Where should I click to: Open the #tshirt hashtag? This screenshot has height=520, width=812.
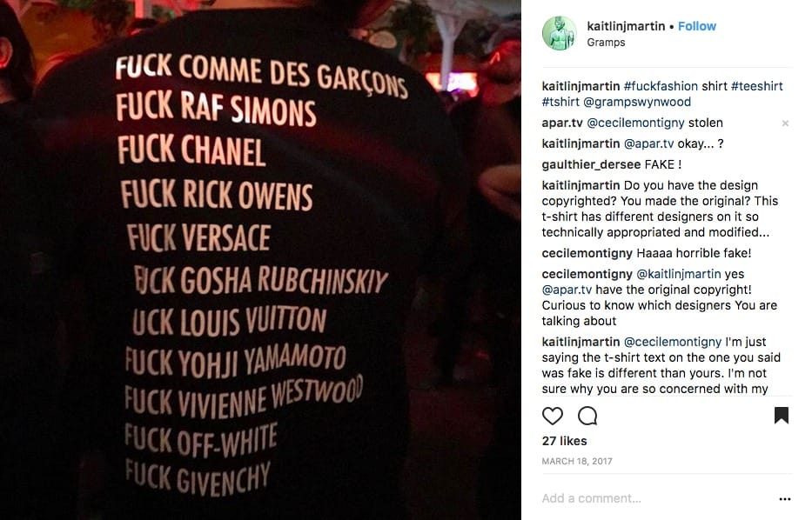[x=560, y=102]
